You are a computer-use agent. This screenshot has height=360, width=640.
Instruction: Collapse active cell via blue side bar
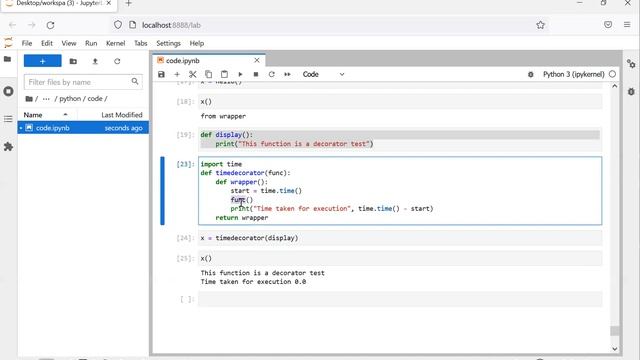162,191
